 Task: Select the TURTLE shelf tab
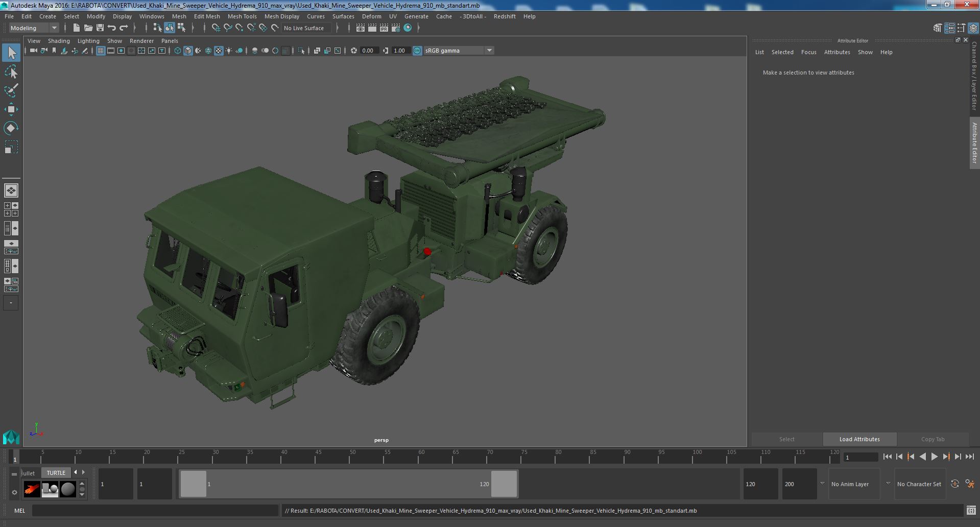[x=56, y=473]
